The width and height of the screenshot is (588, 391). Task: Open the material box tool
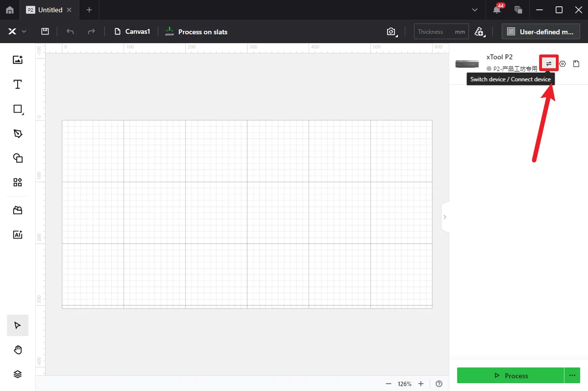[x=18, y=210]
